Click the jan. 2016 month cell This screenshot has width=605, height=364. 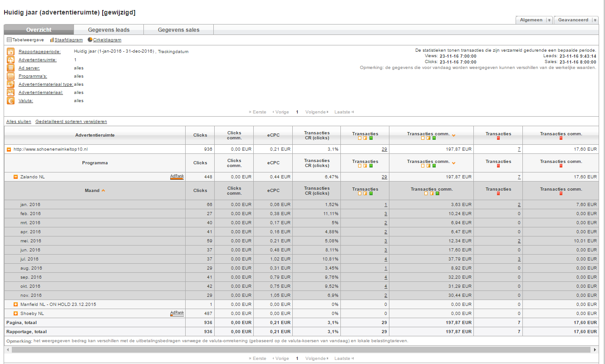click(30, 205)
